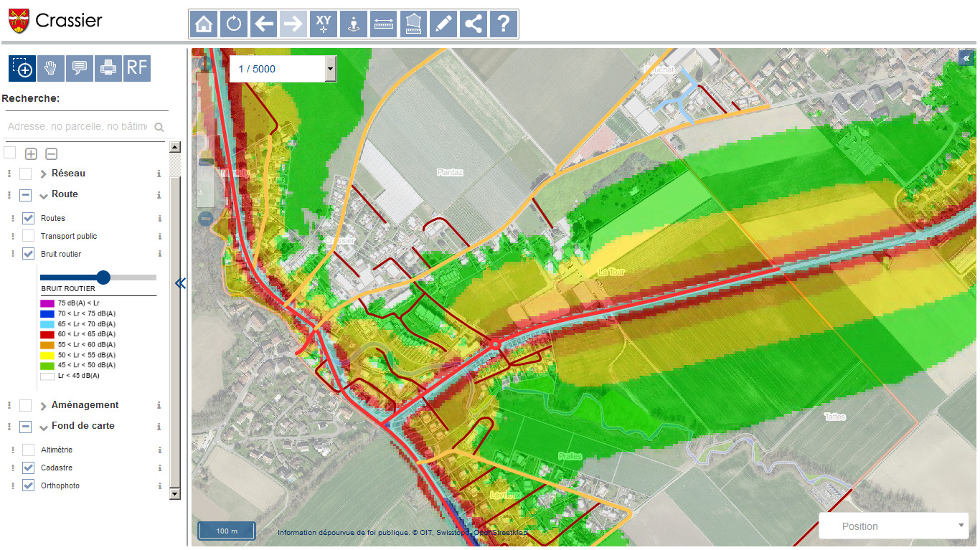980x550 pixels.
Task: Click the info button next to Bruit routier
Action: click(158, 254)
